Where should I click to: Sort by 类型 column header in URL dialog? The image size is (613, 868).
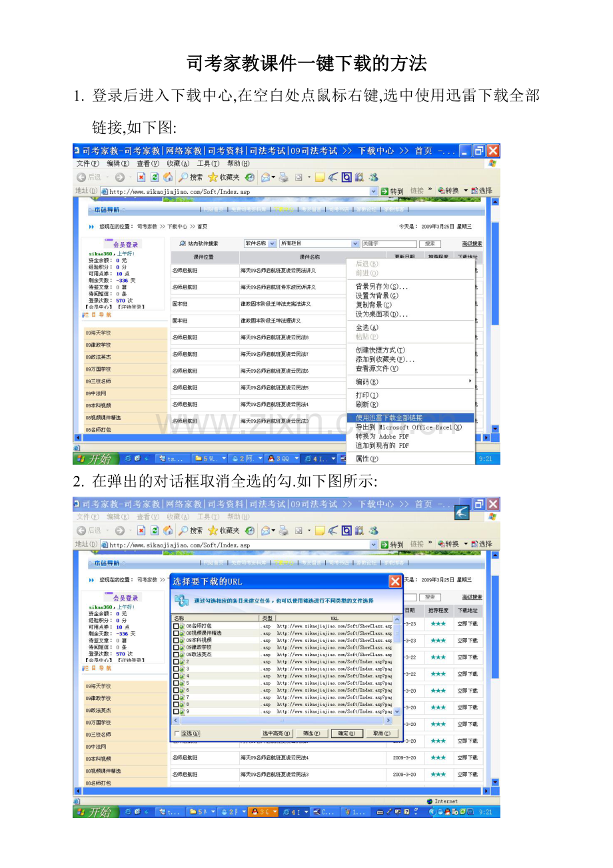(x=267, y=619)
